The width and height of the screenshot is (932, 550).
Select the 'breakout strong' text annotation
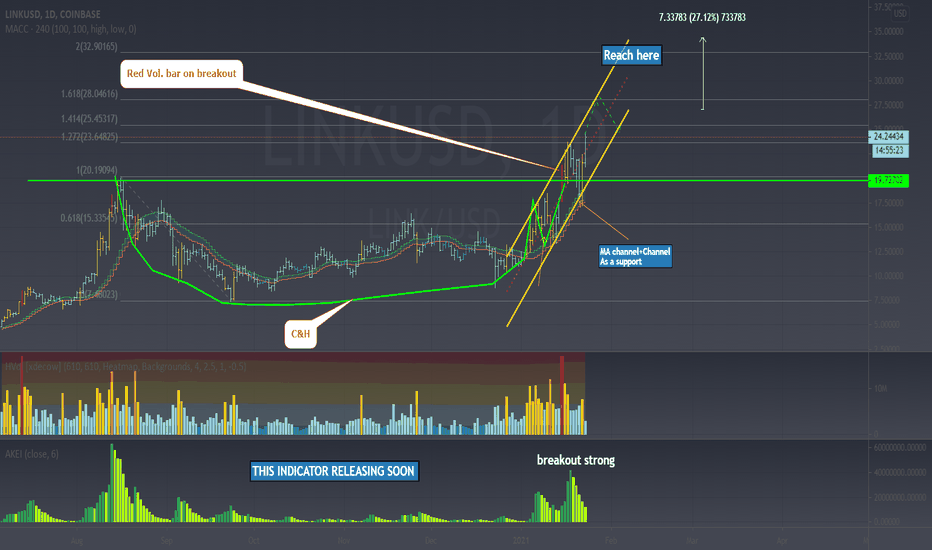click(575, 460)
